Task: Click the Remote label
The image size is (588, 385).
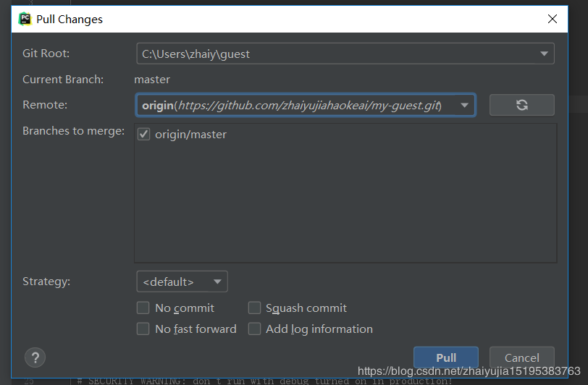Action: [x=45, y=105]
